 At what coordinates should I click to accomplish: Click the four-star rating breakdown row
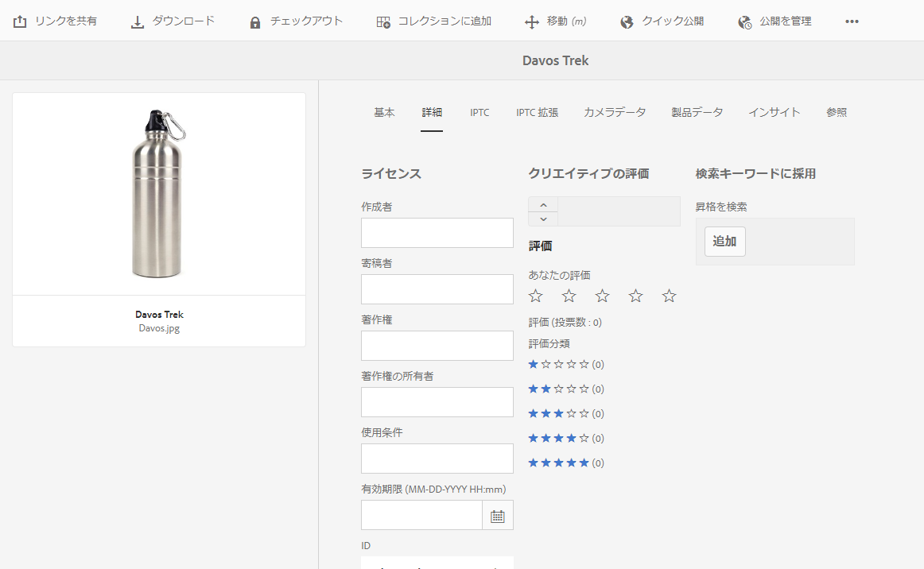click(566, 438)
